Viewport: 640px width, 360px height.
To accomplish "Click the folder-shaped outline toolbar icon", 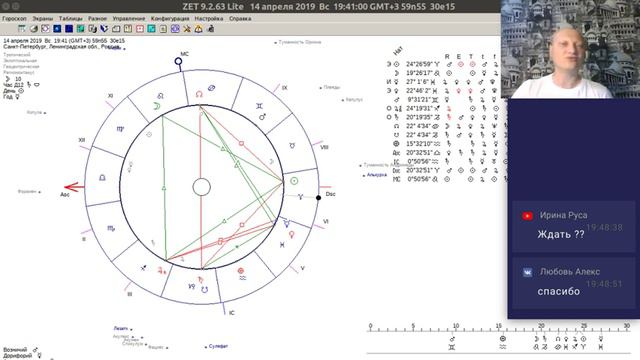I will 116,29.
